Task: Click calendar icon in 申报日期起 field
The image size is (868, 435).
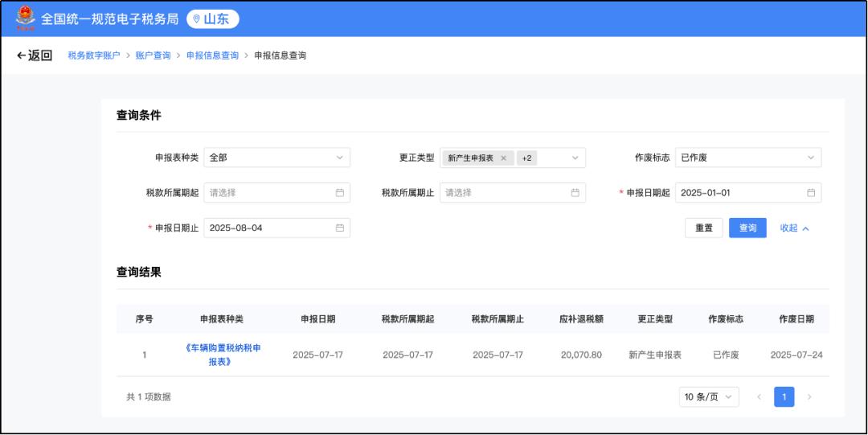Action: [811, 193]
